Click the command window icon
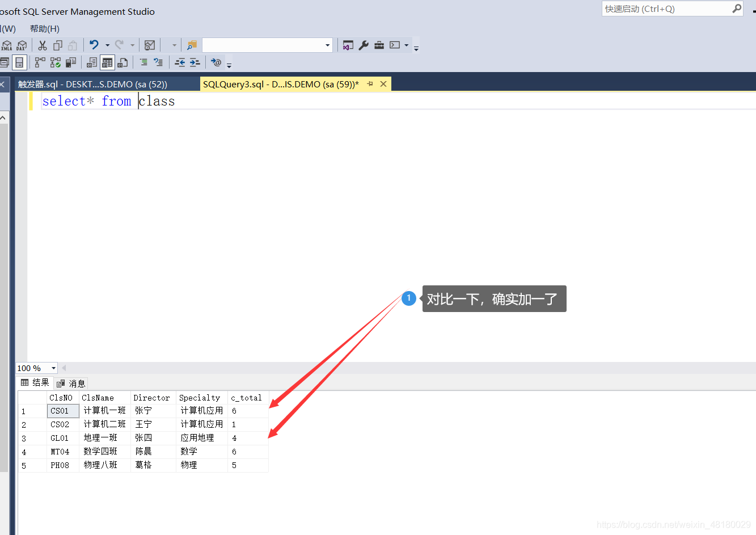 tap(395, 45)
